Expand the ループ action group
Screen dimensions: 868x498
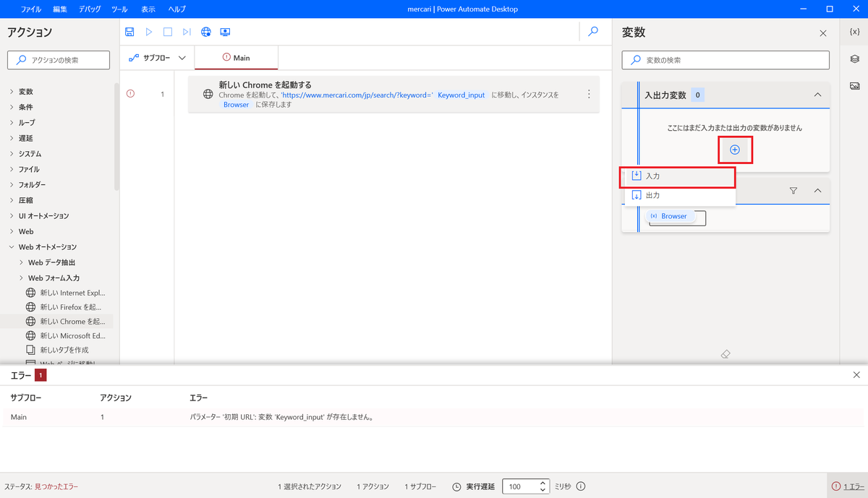(x=12, y=123)
